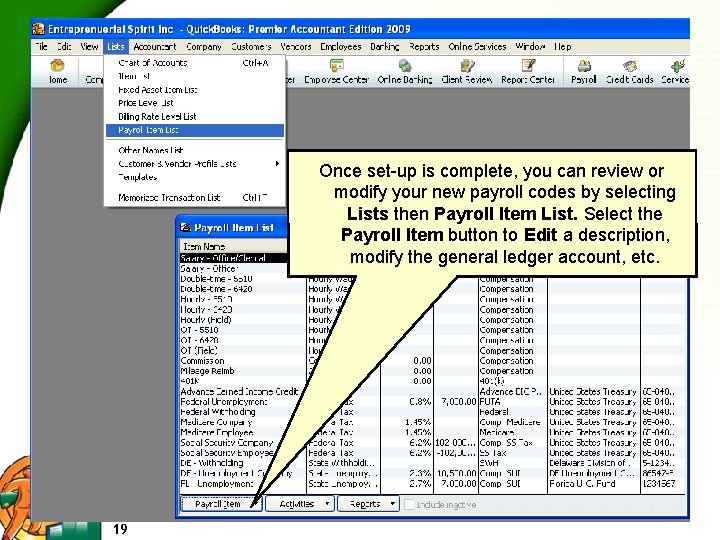This screenshot has width=720, height=540.
Task: Open the Online Banking toolbar icon
Action: [405, 71]
